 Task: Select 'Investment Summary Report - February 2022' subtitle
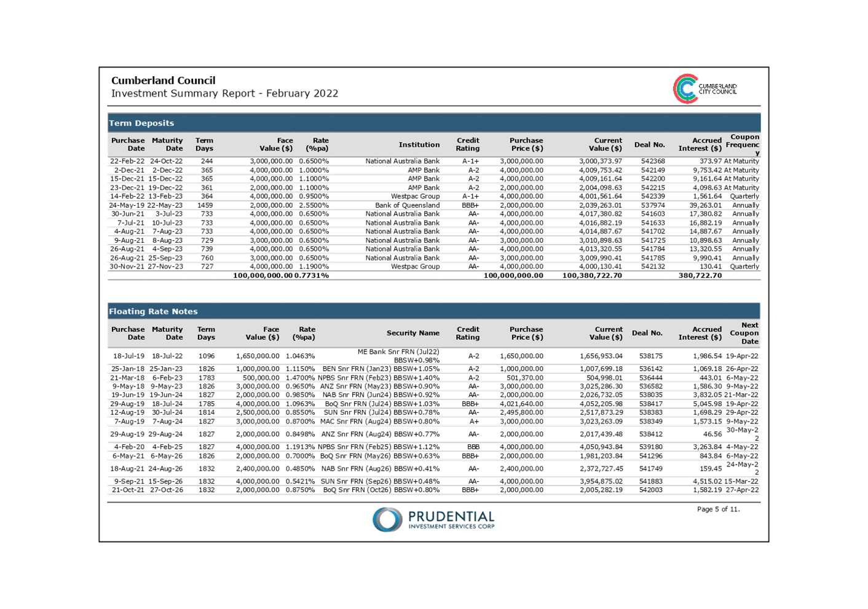coord(224,93)
